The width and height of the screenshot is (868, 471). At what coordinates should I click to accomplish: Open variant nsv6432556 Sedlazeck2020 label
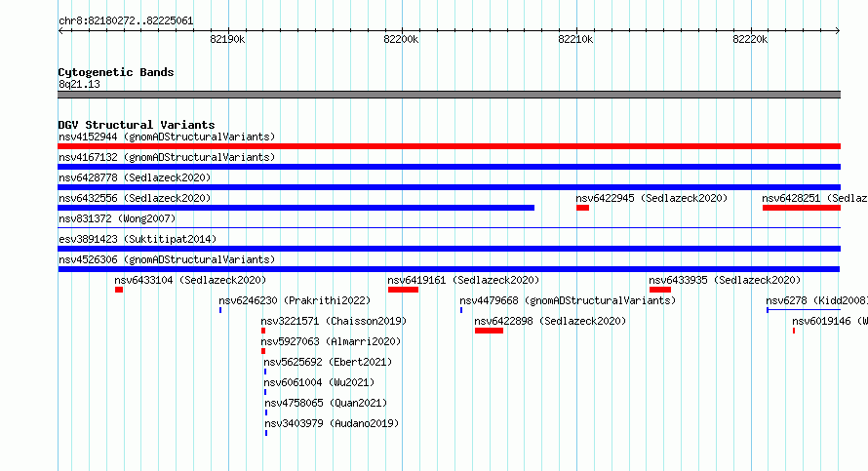[x=135, y=198]
